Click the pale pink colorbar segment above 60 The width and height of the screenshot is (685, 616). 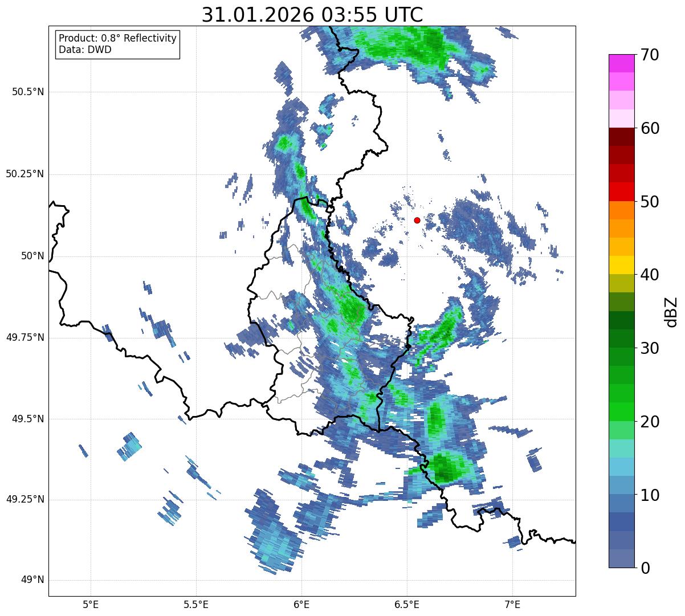[621, 119]
